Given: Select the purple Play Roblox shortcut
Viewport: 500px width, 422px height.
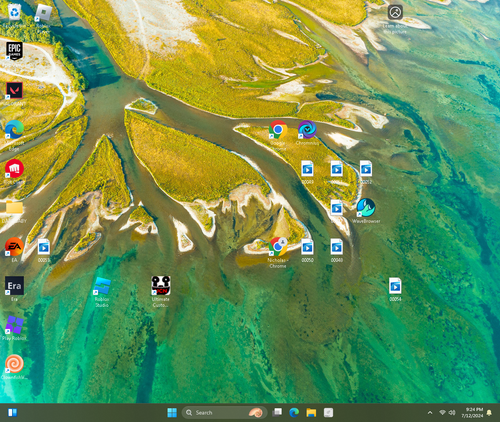Looking at the screenshot, I should [14, 325].
